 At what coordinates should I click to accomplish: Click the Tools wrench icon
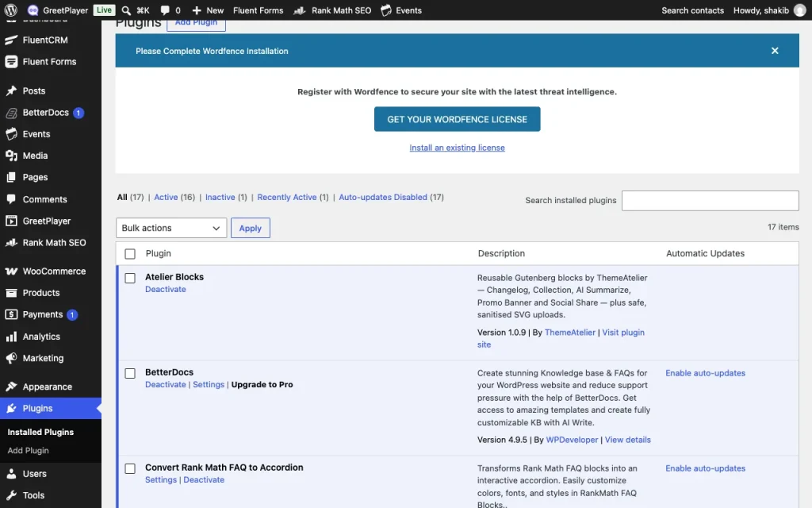(x=11, y=495)
